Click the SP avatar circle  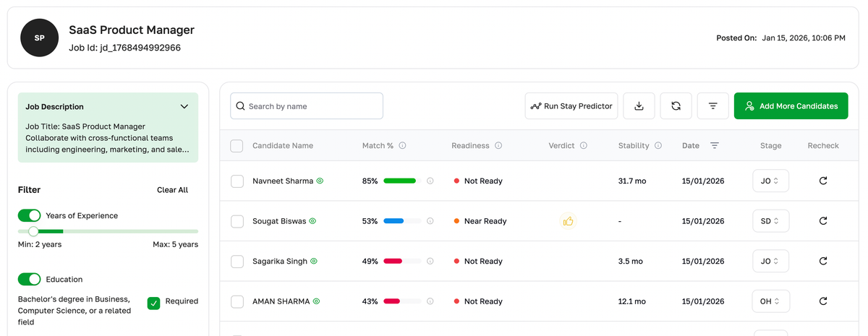pos(39,38)
